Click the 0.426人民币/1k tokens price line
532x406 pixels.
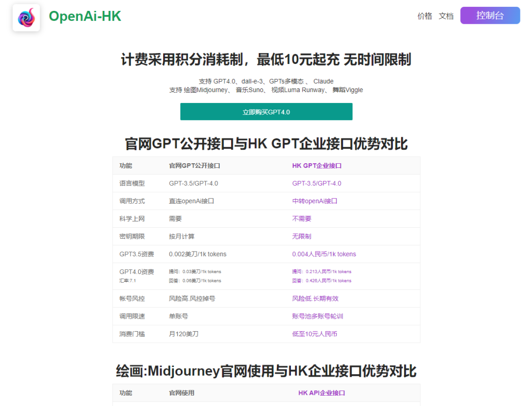[322, 281]
